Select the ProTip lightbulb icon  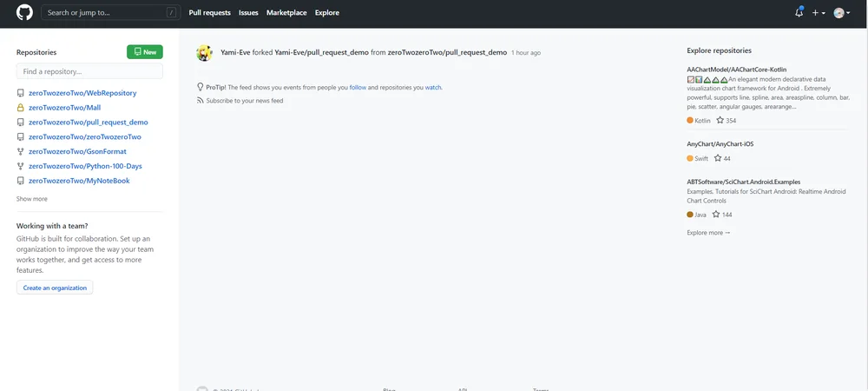click(201, 87)
